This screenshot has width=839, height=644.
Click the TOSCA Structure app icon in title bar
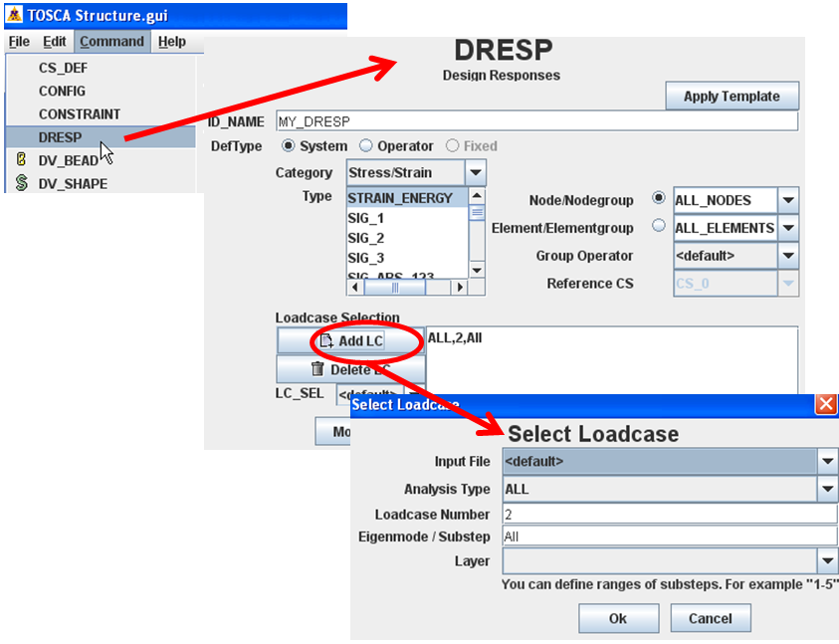pyautogui.click(x=15, y=15)
